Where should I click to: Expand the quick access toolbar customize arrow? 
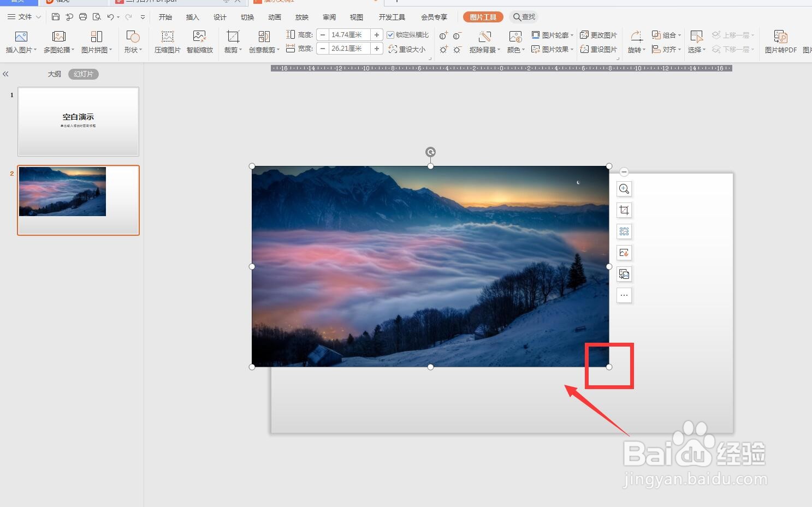coord(143,17)
